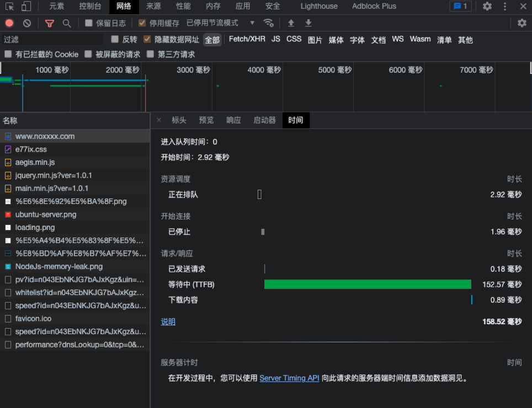
Task: Select the favicon.ico request
Action: click(75, 319)
